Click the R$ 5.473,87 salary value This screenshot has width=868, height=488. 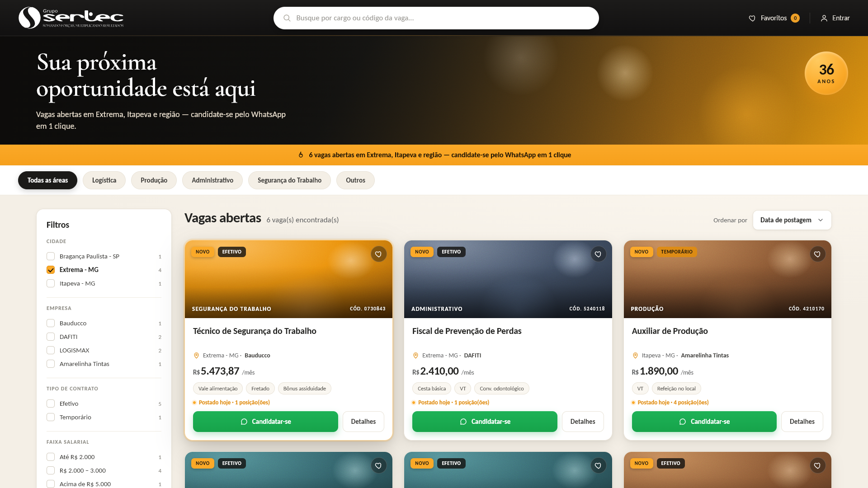pyautogui.click(x=216, y=371)
